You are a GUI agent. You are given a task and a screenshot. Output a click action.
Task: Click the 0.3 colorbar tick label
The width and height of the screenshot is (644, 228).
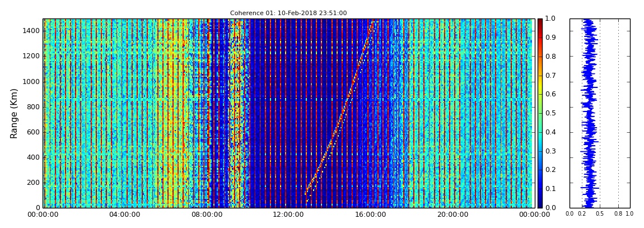[x=550, y=151]
